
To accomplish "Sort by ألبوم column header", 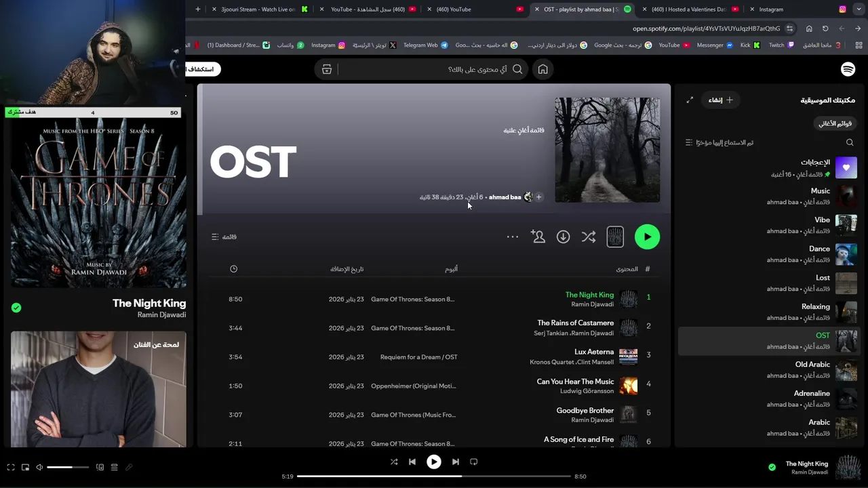I will [x=451, y=269].
